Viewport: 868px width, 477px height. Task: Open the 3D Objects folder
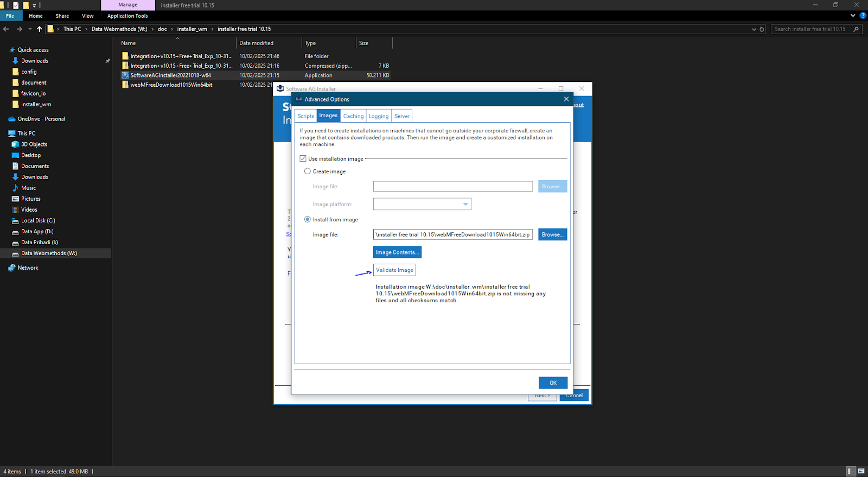34,144
